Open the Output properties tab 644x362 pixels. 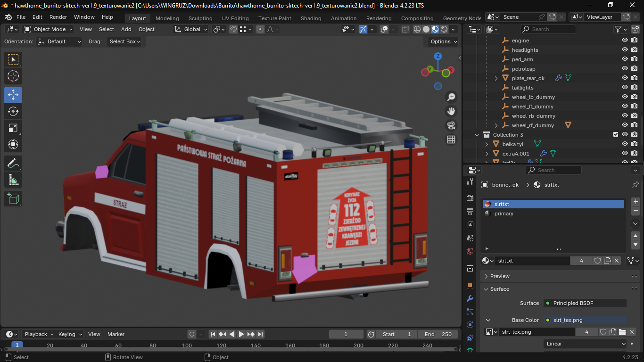[x=470, y=211]
